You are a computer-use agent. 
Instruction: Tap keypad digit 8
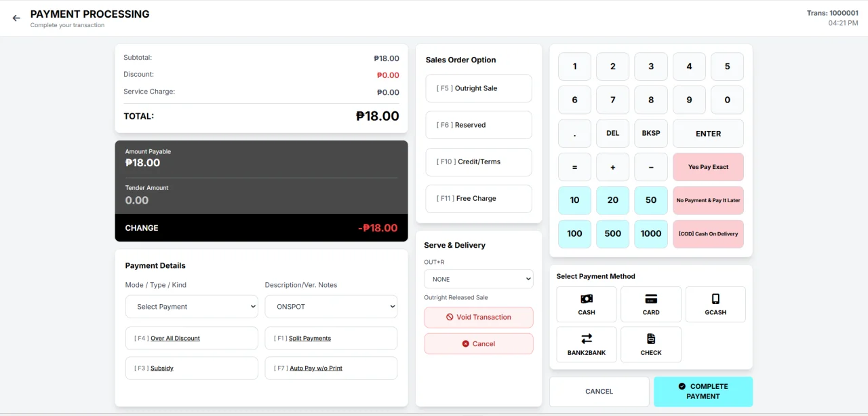pyautogui.click(x=651, y=100)
